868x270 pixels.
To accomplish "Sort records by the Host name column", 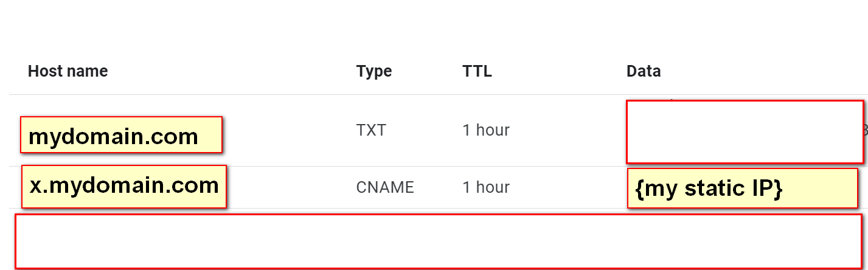I will (68, 71).
